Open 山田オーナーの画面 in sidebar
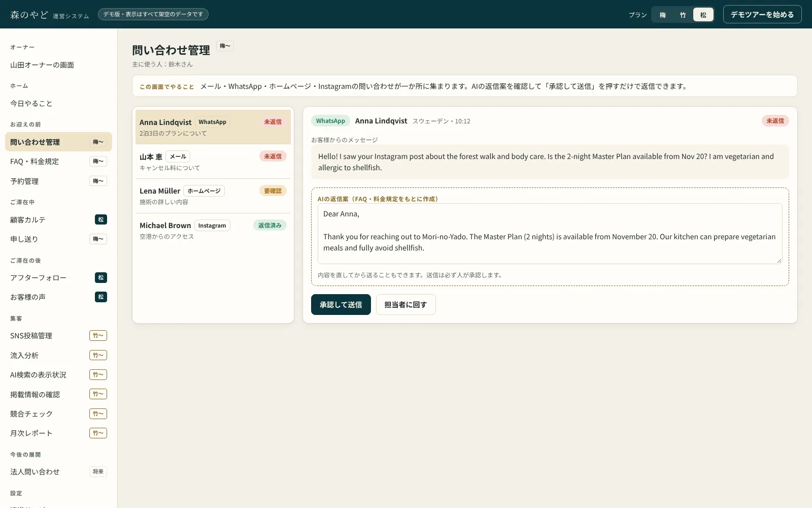The image size is (812, 508). [x=58, y=65]
